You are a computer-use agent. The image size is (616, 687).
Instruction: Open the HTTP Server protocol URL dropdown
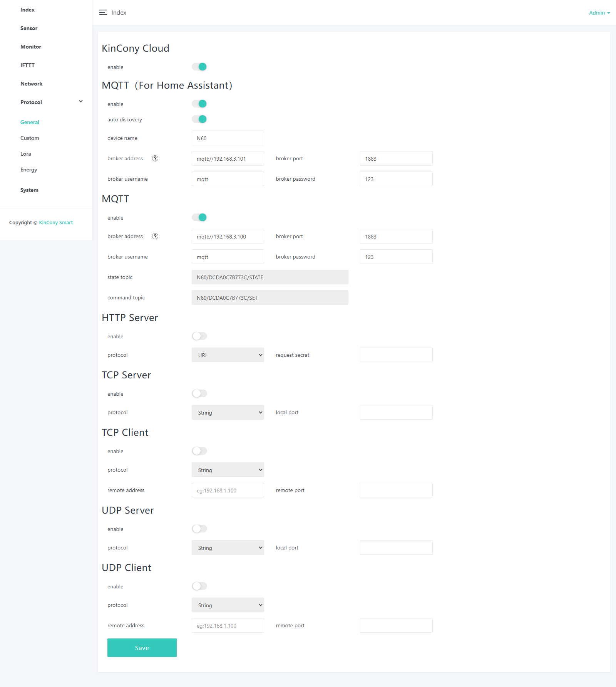(228, 355)
